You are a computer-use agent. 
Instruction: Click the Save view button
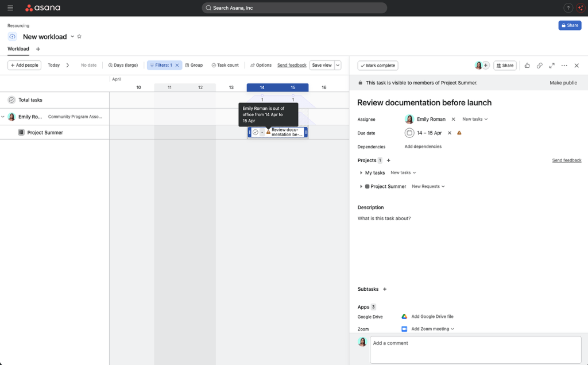[x=322, y=65]
